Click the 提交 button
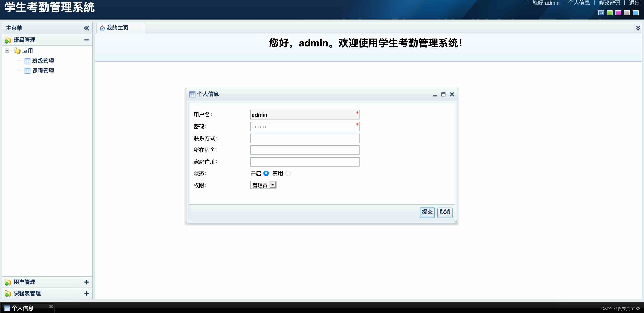 [427, 212]
